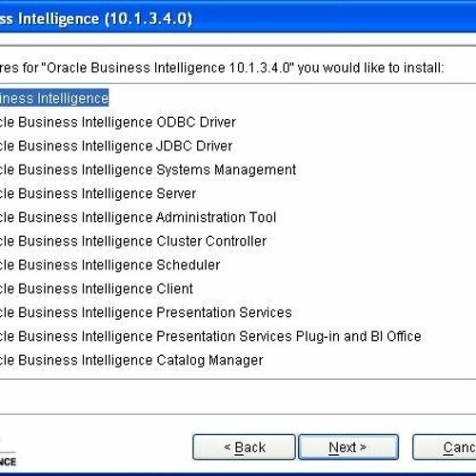The width and height of the screenshot is (476, 476).
Task: Select Business Intelligence Cluster Controller feature
Action: coord(133,241)
